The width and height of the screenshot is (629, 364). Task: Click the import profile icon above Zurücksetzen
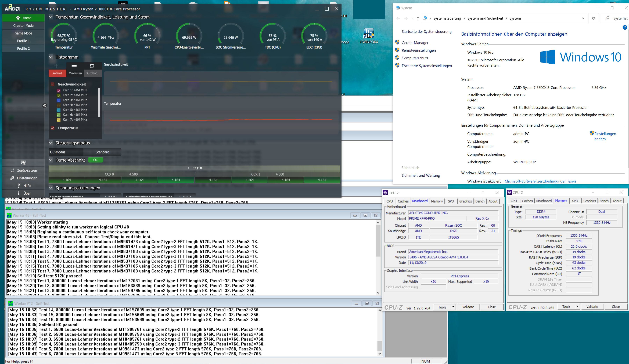23,163
